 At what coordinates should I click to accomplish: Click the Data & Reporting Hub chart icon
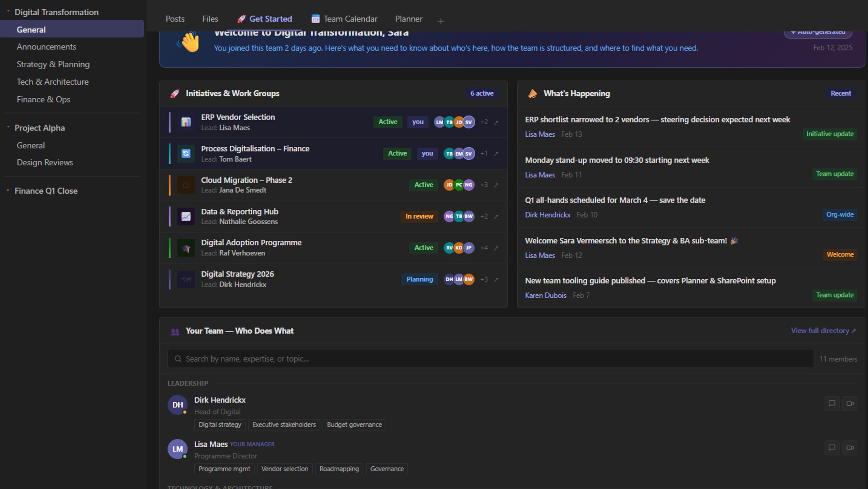(186, 216)
